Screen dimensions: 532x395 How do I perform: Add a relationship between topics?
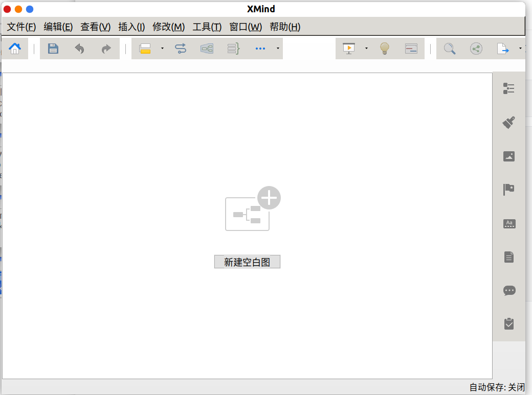coord(181,49)
